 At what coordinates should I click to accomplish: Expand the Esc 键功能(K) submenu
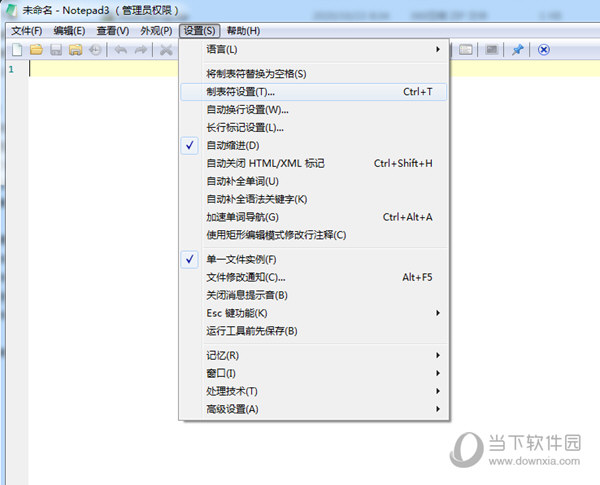tap(314, 313)
